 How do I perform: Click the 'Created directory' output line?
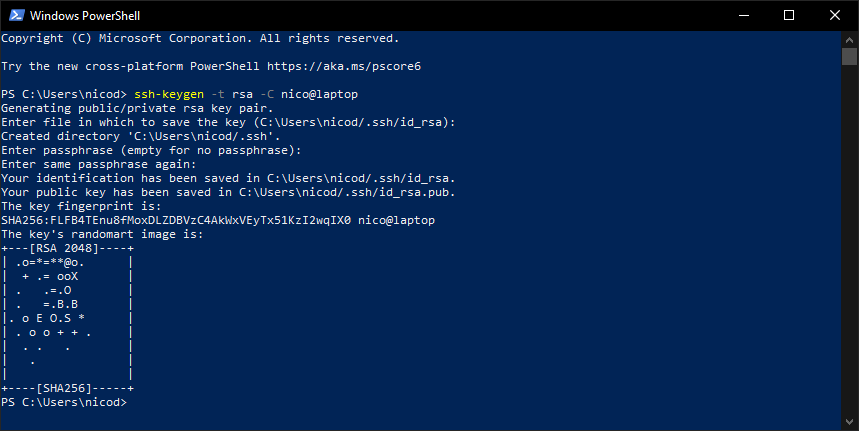coord(141,136)
